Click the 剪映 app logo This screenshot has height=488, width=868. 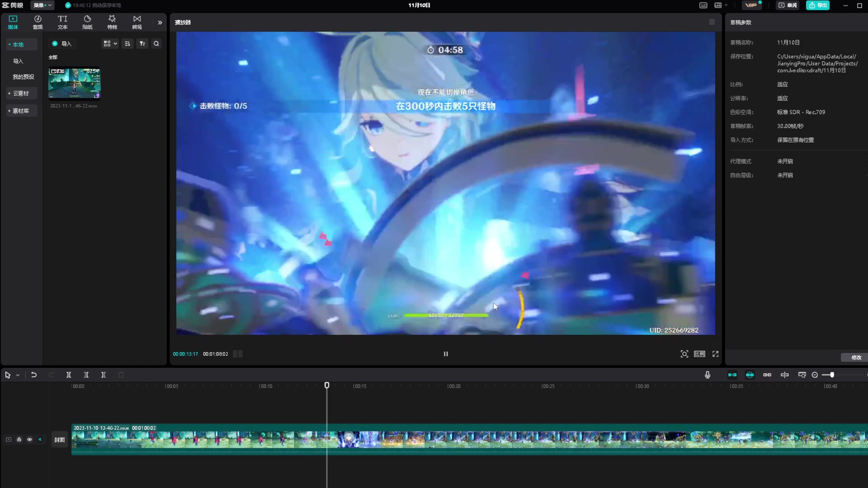pos(13,5)
